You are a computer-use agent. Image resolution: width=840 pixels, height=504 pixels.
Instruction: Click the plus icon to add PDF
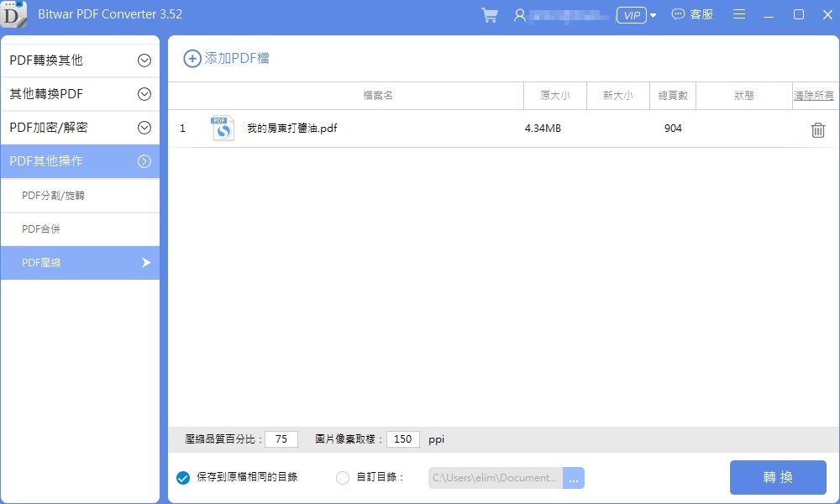(192, 59)
